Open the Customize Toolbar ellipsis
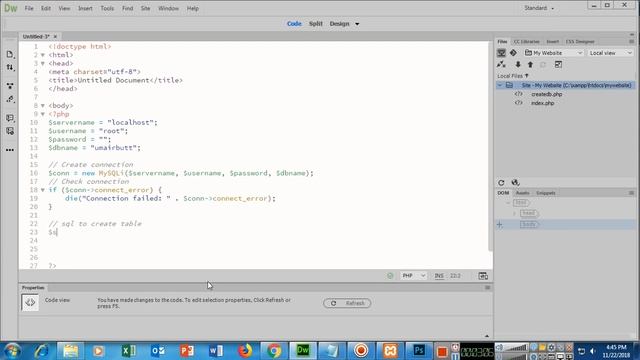The height and width of the screenshot is (360, 640). (x=10, y=150)
